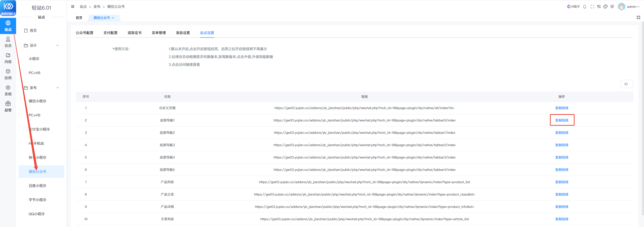Select 百度小程序 in the sidebar
This screenshot has width=644, height=227.
pyautogui.click(x=37, y=186)
